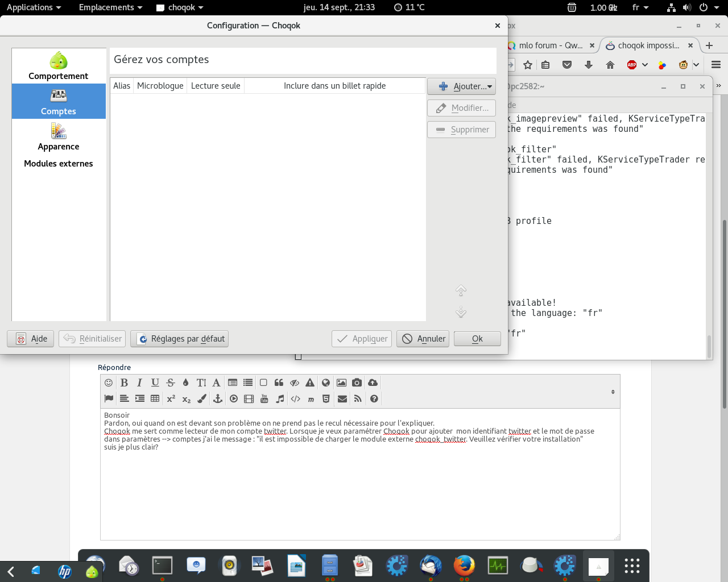Image resolution: width=728 pixels, height=582 pixels.
Task: Apply subscript formatting
Action: point(186,398)
